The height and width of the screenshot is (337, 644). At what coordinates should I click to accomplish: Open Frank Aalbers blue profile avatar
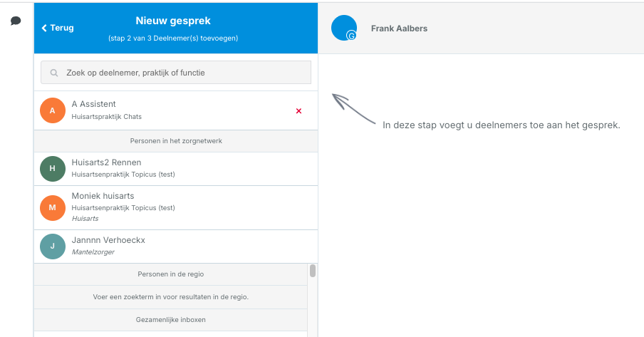pyautogui.click(x=344, y=28)
